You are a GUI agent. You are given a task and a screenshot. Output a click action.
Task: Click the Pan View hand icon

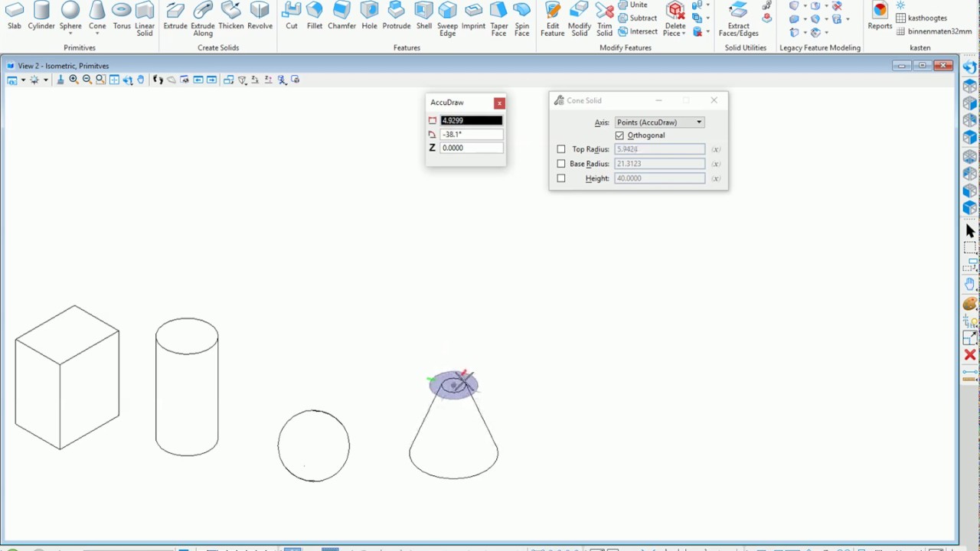(141, 80)
